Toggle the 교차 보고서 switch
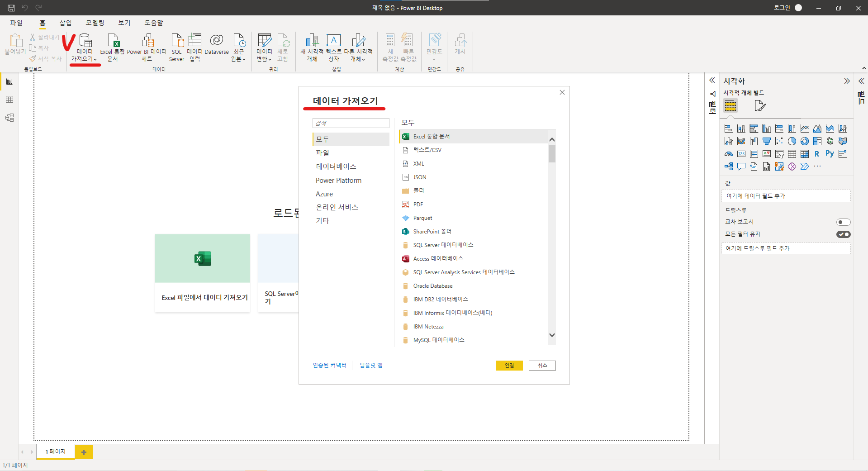This screenshot has width=868, height=471. click(x=843, y=222)
